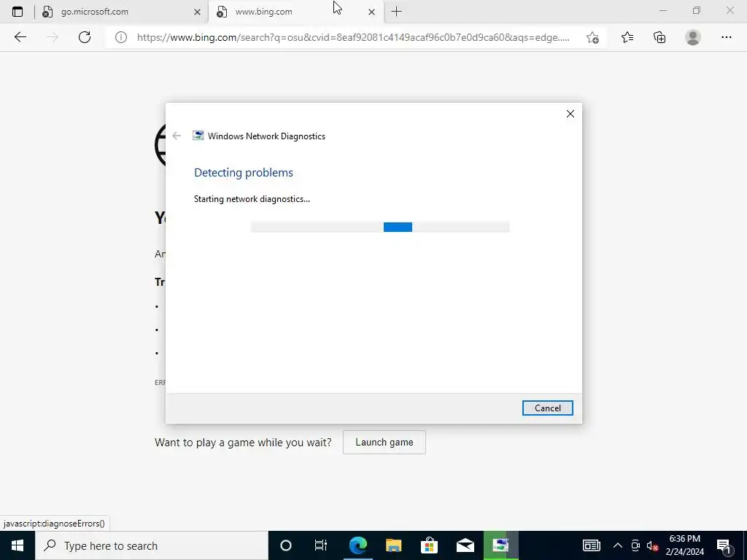Open the Action Center notifications
The width and height of the screenshot is (747, 560).
(x=724, y=545)
